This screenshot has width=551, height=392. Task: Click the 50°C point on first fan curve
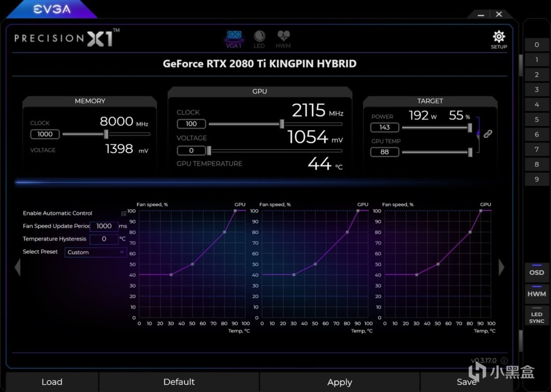coord(192,264)
